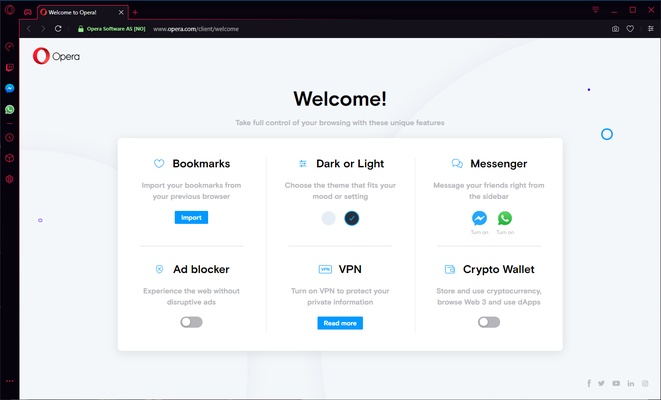Click the Dark or Light heading
The width and height of the screenshot is (661, 400).
(350, 164)
